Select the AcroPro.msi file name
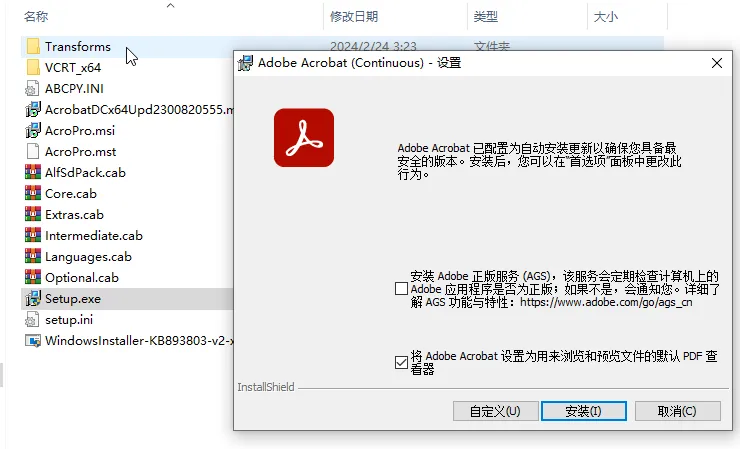Screen dimensions: 740x449 [80, 131]
